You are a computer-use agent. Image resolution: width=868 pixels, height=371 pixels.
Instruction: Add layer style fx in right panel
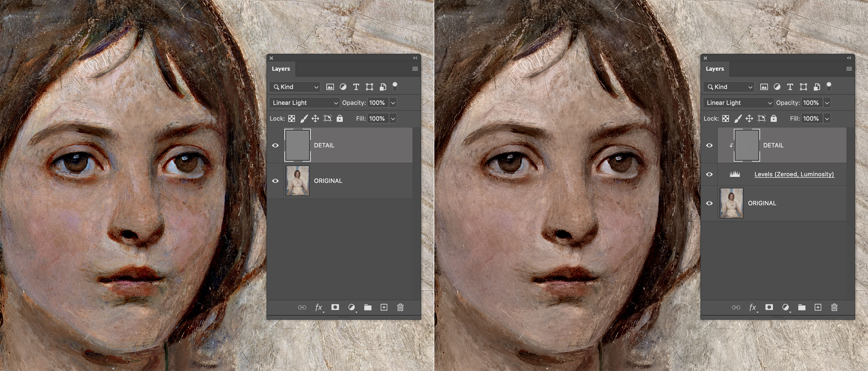(753, 307)
